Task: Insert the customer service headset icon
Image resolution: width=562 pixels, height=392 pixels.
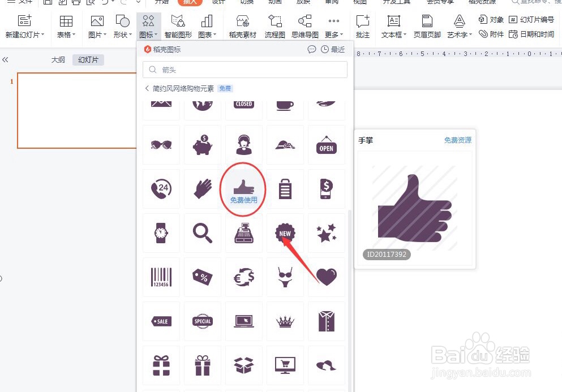Action: 244,145
